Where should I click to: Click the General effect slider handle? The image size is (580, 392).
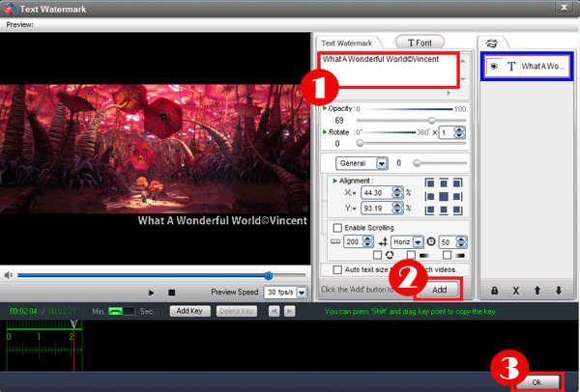417,163
